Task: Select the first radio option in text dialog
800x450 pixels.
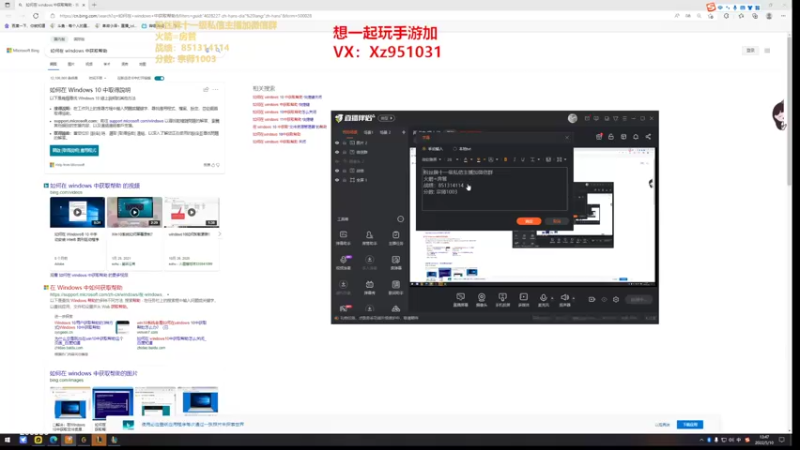Action: pyautogui.click(x=423, y=148)
